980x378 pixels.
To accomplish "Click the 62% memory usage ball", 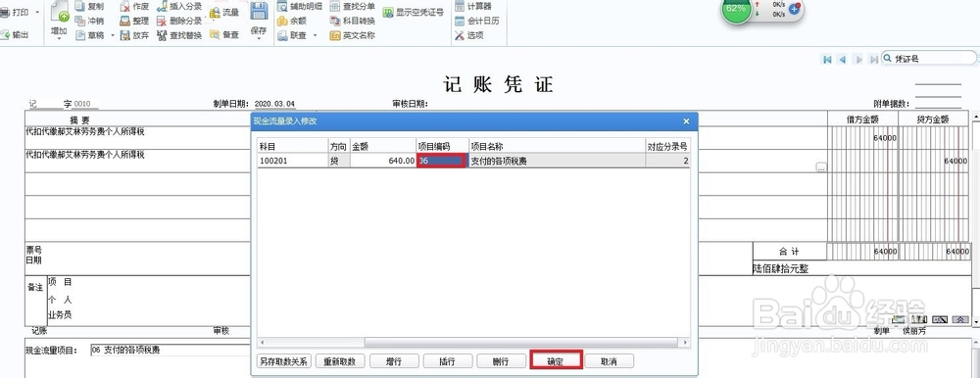I will 736,9.
